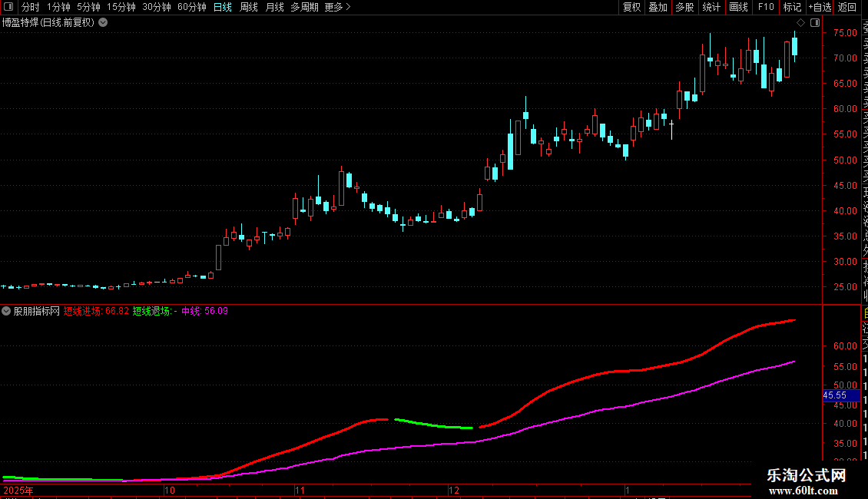
Task: Switch to 分时 intraday view
Action: (x=31, y=7)
